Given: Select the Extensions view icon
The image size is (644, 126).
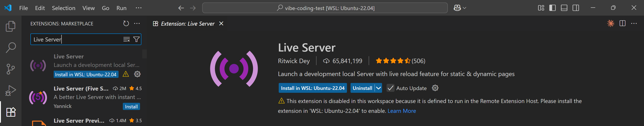Looking at the screenshot, I should pos(11,112).
